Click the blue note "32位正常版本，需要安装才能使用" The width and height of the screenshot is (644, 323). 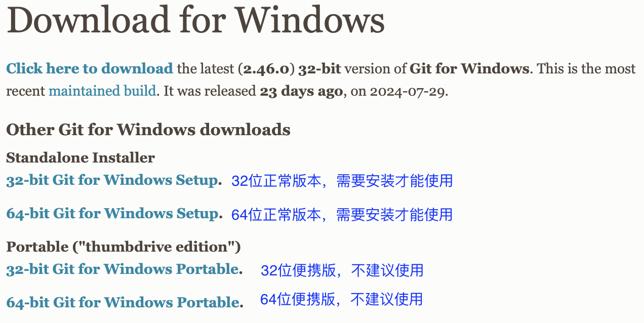pos(342,181)
